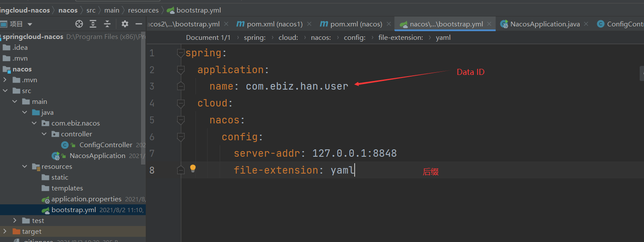
Task: Collapse the controller package arrow
Action: click(45, 134)
